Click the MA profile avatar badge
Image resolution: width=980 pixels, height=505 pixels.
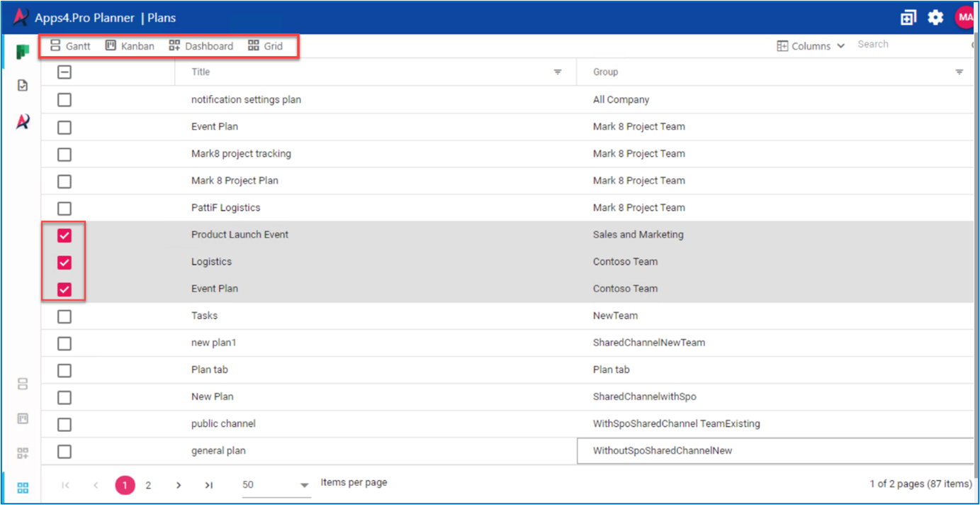pyautogui.click(x=964, y=18)
